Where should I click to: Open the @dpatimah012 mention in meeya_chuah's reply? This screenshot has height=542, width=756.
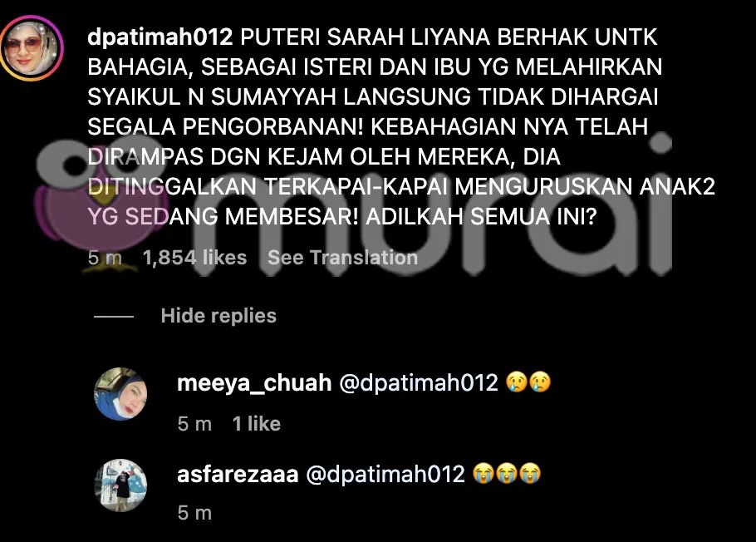click(x=419, y=382)
